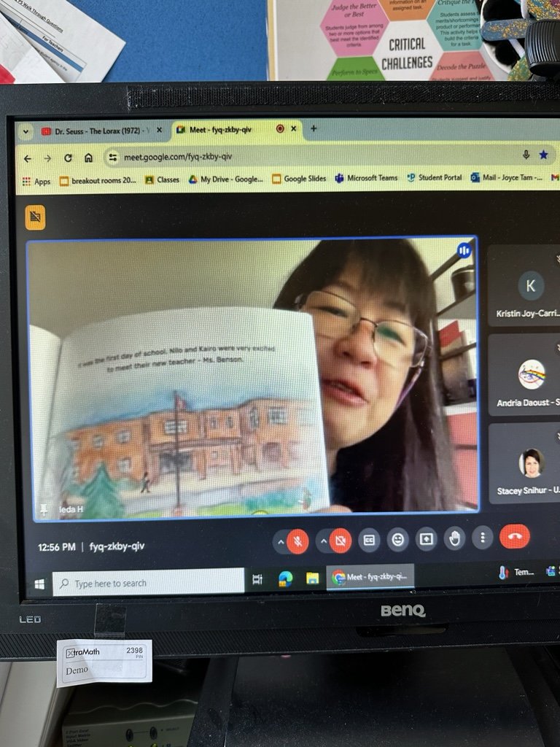The height and width of the screenshot is (747, 560).
Task: Turn on the camera in Meet
Action: (x=341, y=541)
